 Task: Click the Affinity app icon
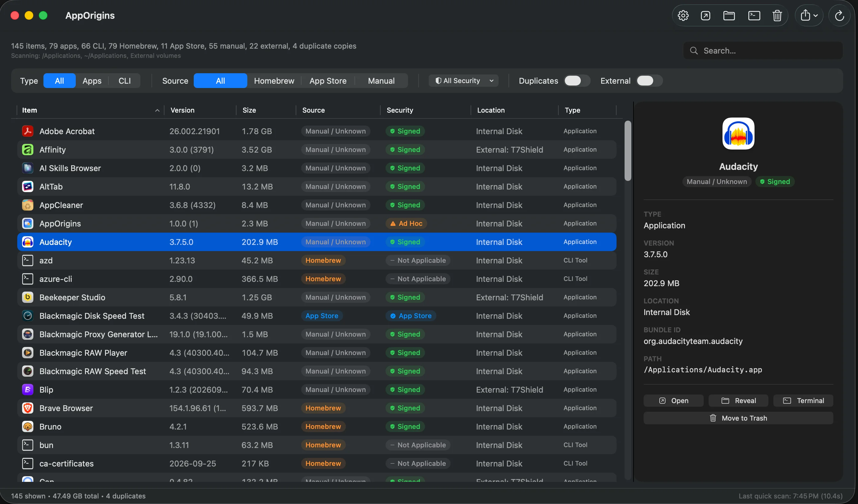click(x=28, y=150)
